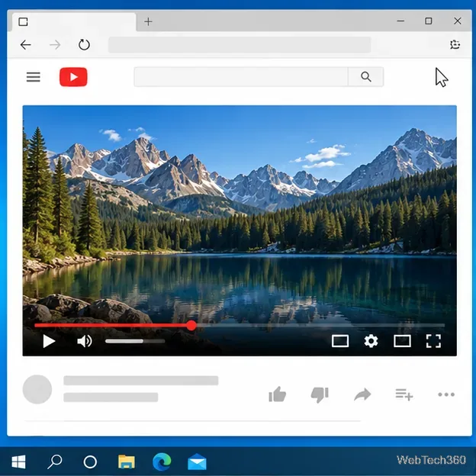The image size is (476, 476).
Task: Focus the YouTube search box
Action: [x=241, y=77]
